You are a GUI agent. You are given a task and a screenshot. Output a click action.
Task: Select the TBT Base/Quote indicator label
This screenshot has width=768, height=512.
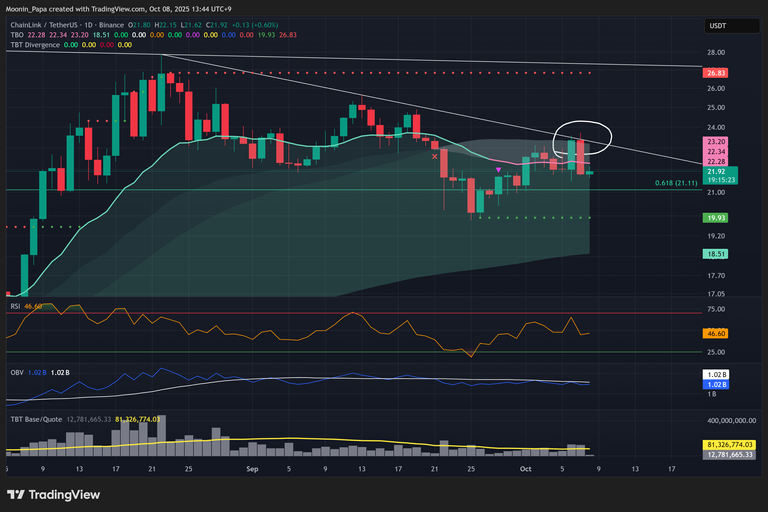(x=34, y=419)
